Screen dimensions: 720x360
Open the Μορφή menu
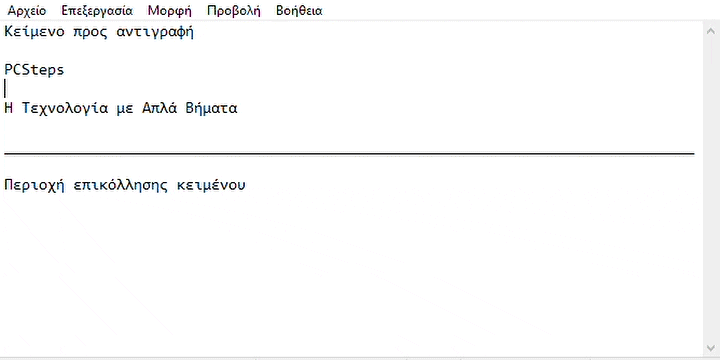tap(170, 11)
